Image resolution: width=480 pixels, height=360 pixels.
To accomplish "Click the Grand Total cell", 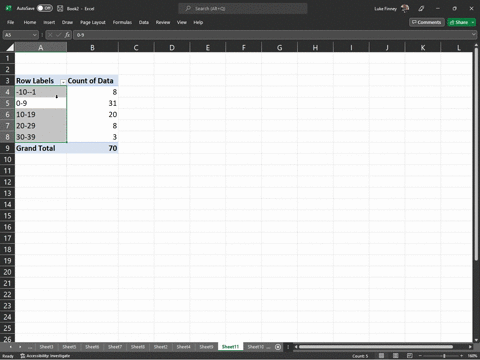I will pyautogui.click(x=41, y=148).
